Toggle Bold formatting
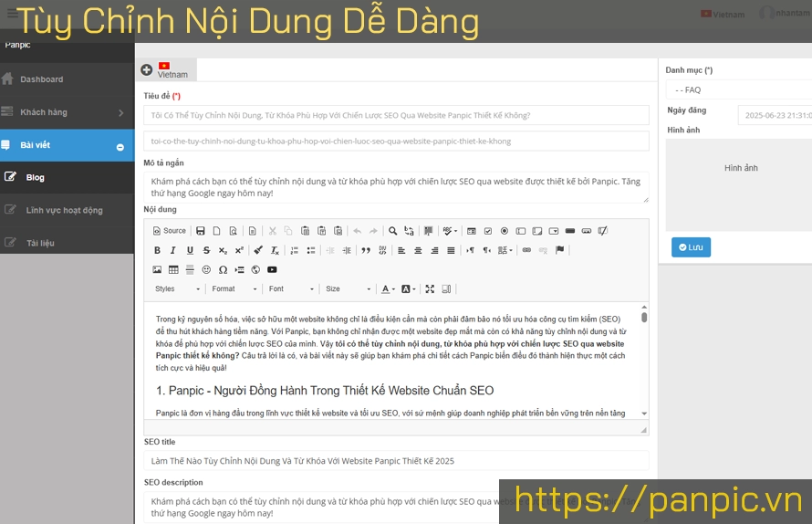Image resolution: width=812 pixels, height=524 pixels. pos(158,250)
